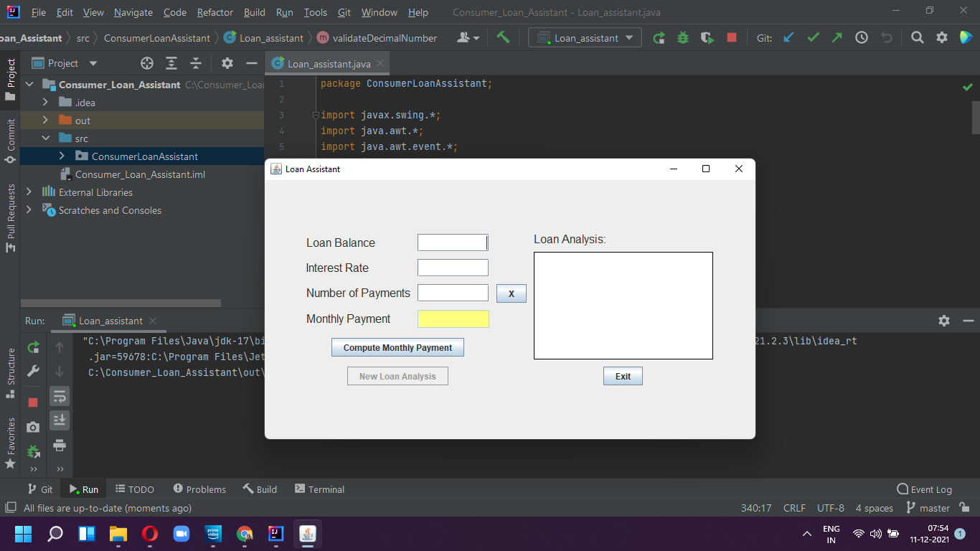Stop the running application
The image size is (980, 551).
point(730,37)
